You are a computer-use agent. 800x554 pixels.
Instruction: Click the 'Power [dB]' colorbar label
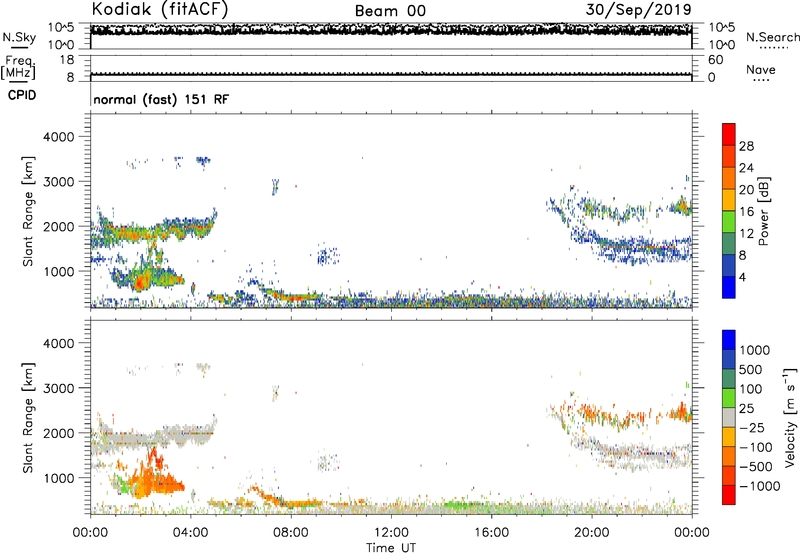(763, 211)
